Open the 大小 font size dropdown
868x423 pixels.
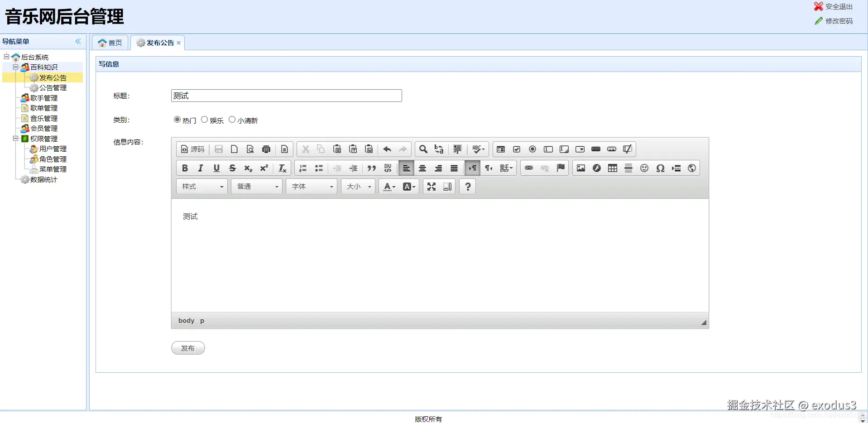click(358, 187)
